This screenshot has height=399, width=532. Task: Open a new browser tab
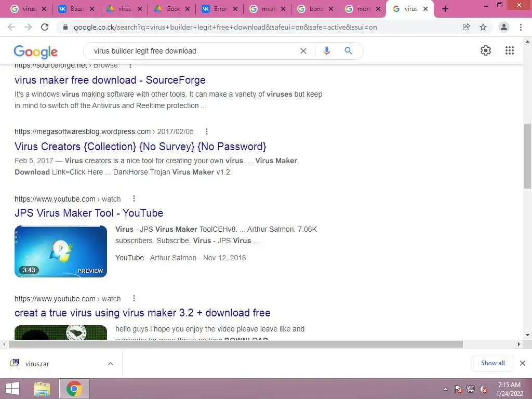pos(445,9)
